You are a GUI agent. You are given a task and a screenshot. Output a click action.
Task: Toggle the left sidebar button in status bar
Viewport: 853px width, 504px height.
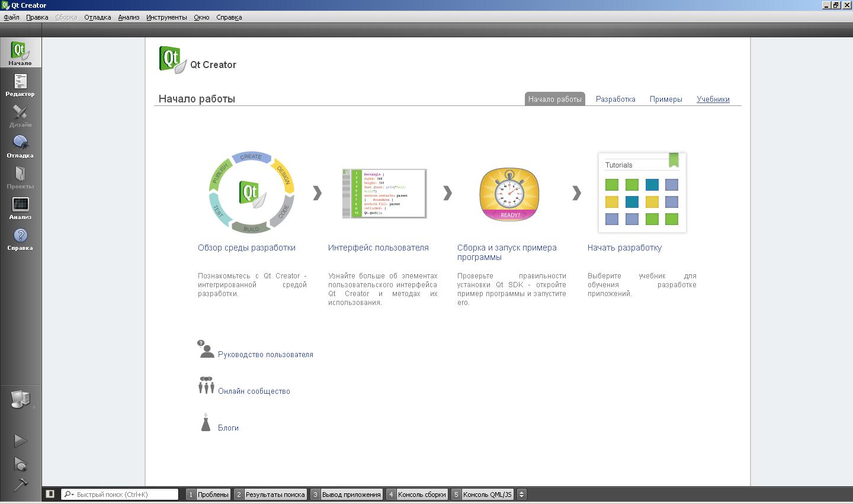(x=50, y=494)
